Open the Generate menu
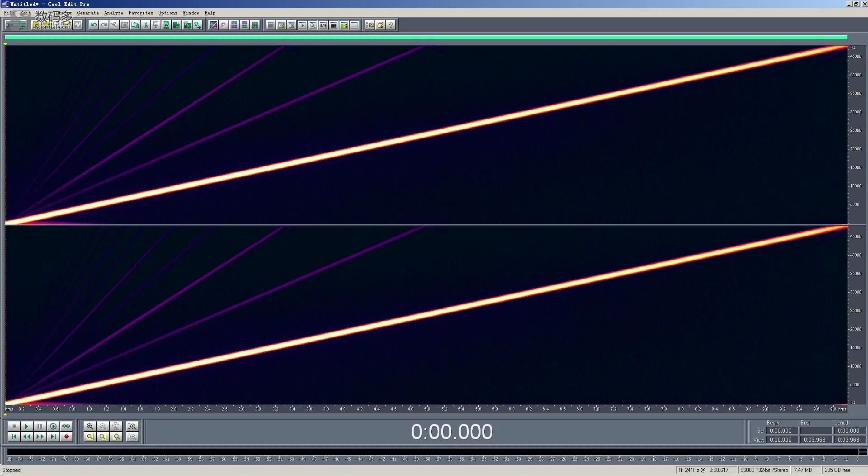Screen dimensions: 868x476 (x=88, y=13)
